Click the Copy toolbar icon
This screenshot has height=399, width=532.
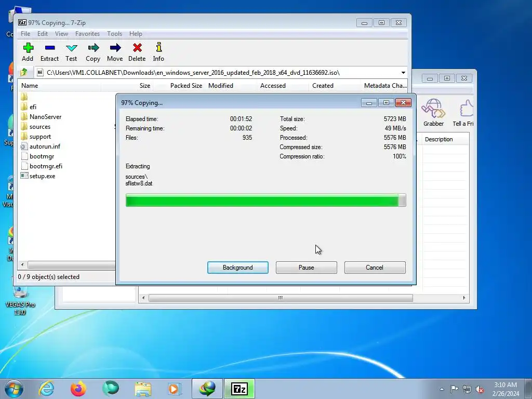pyautogui.click(x=93, y=52)
